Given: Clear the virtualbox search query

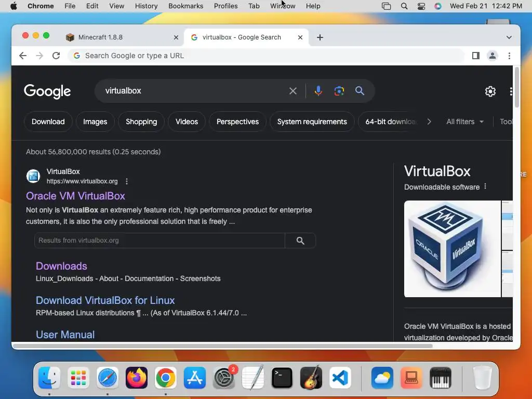Looking at the screenshot, I should pyautogui.click(x=293, y=91).
